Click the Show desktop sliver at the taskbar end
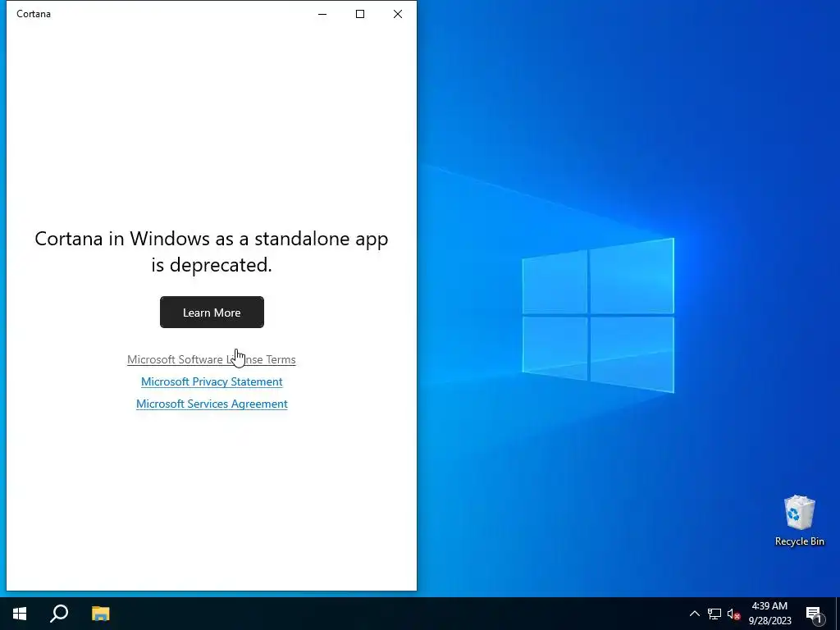 pos(838,614)
